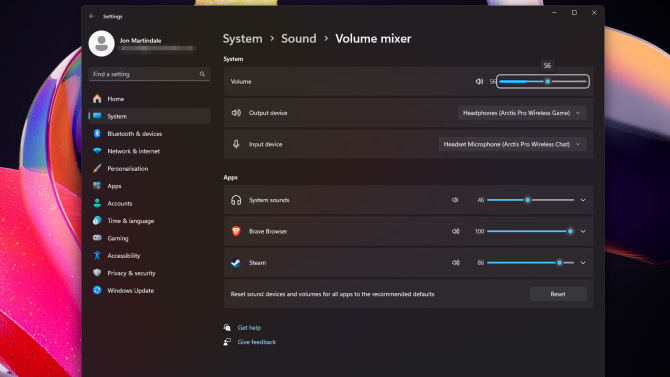Mute the system Volume speaker icon

tap(479, 81)
